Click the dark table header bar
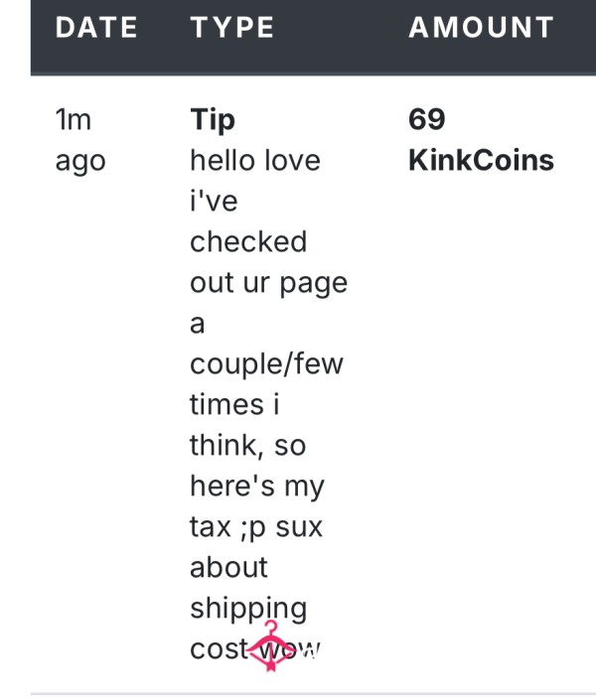Screen dimensions: 596x700 (313, 38)
